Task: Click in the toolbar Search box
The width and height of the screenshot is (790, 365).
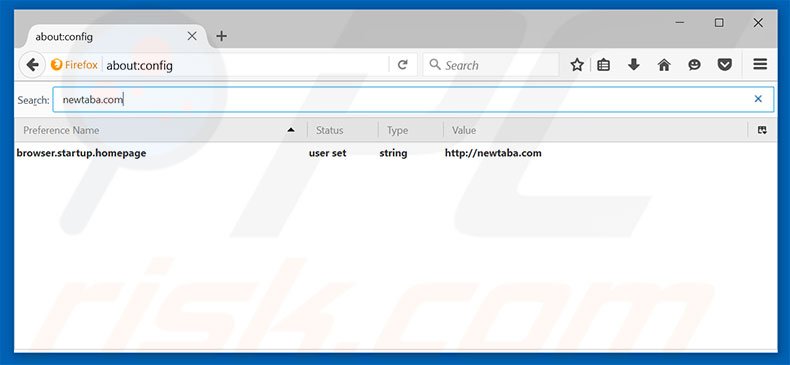Action: pos(491,65)
